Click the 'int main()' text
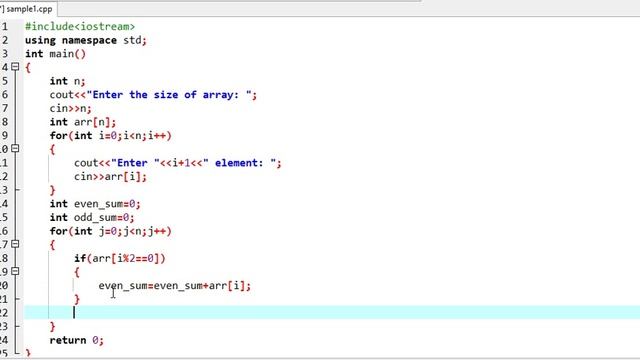Viewport: 640px width, 360px height. coord(56,54)
